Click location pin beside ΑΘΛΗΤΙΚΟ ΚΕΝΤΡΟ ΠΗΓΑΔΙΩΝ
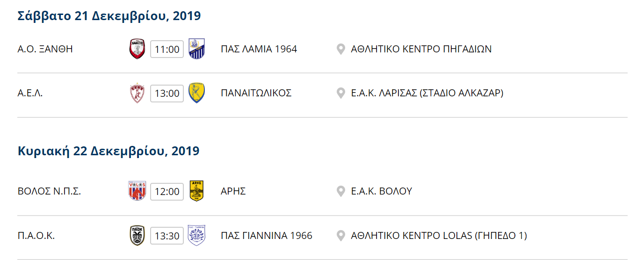This screenshot has height=260, width=644. [341, 49]
